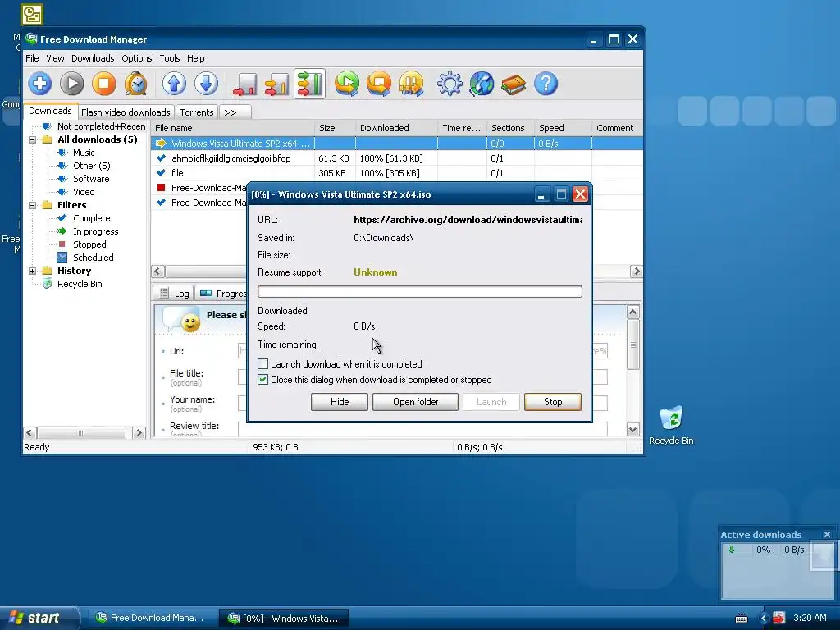Click tree panel horizontal scrollbar right arrow
Viewport: 840px width, 630px height.
pos(139,433)
